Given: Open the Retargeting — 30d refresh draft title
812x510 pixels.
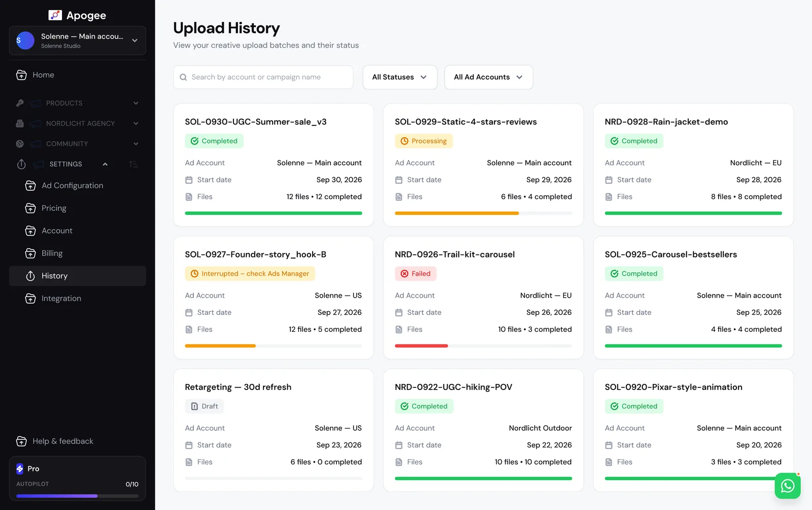Looking at the screenshot, I should [x=238, y=387].
